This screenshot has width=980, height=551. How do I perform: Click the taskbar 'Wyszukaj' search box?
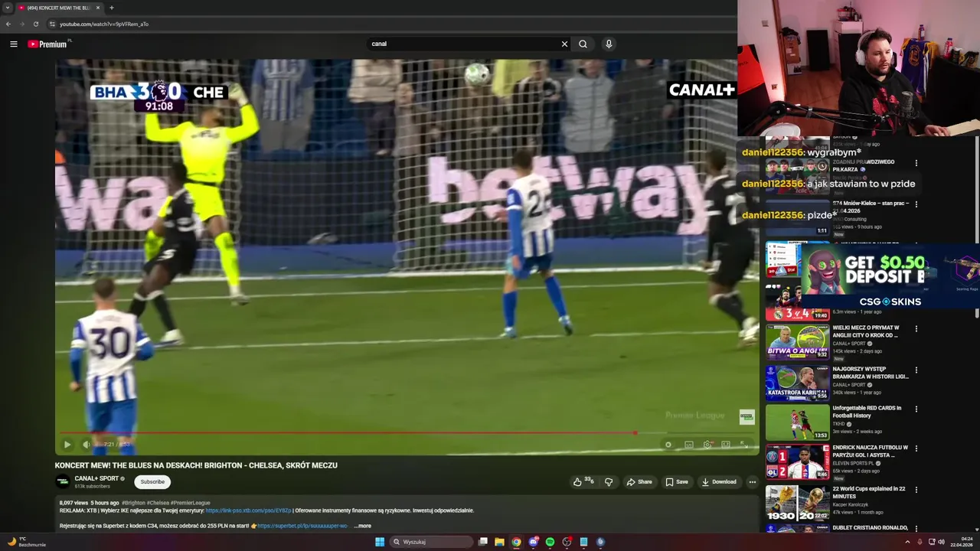pyautogui.click(x=431, y=542)
